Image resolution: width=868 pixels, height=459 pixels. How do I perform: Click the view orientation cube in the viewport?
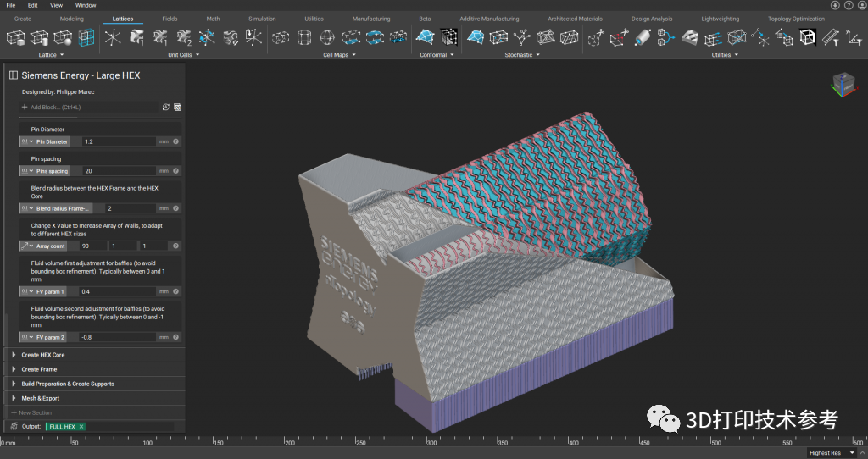pos(843,84)
